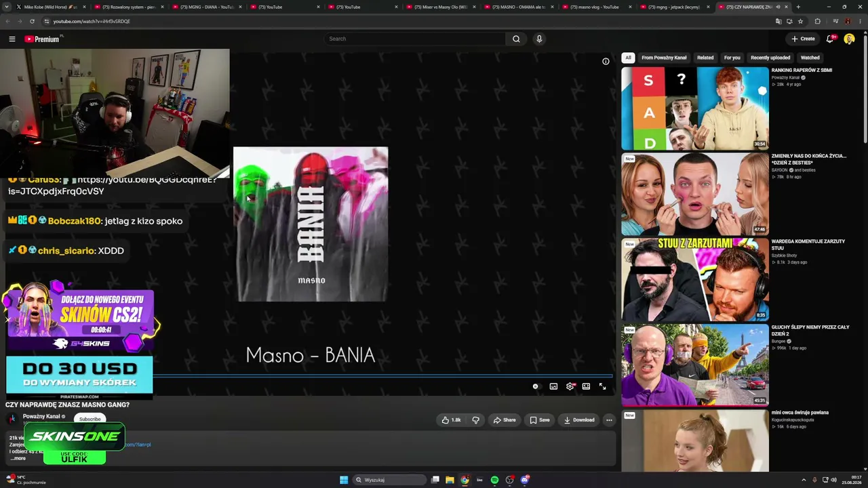Viewport: 868px width, 488px height.
Task: Click the Create button
Action: click(803, 39)
